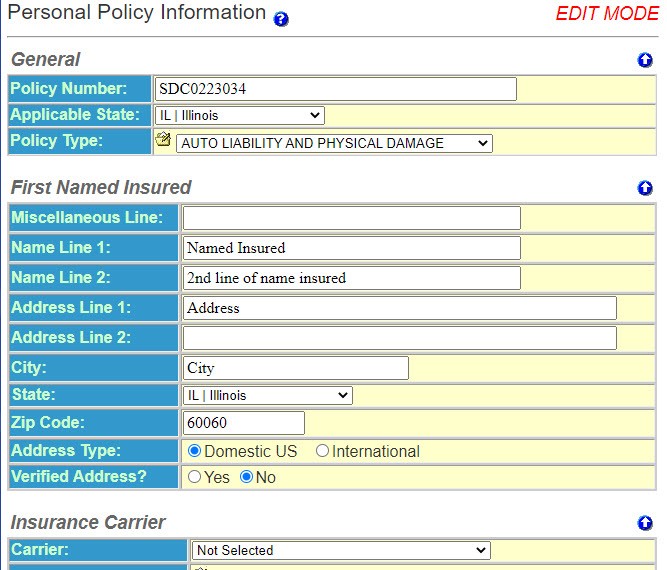Open the Carrier dropdown
The image size is (667, 570).
[340, 550]
